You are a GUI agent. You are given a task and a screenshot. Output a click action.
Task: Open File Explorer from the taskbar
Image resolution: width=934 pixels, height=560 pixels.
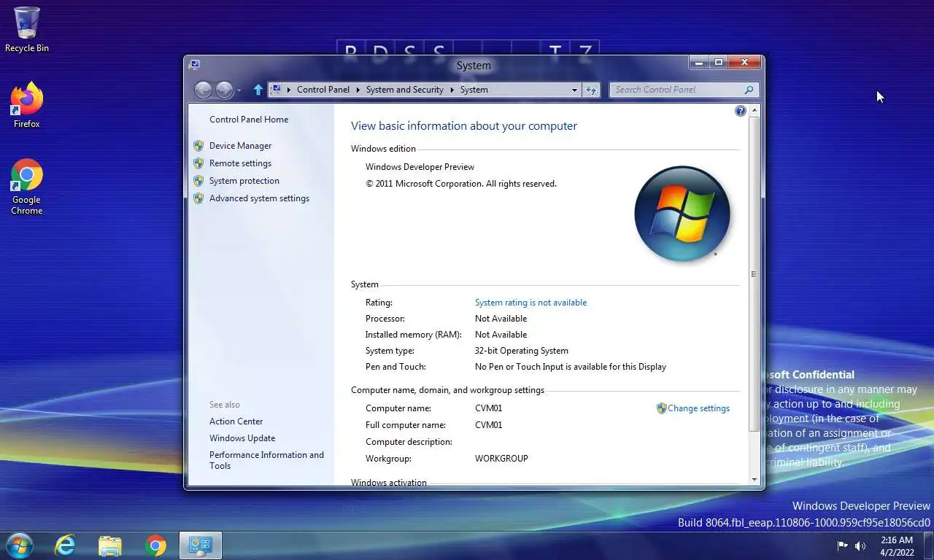110,545
